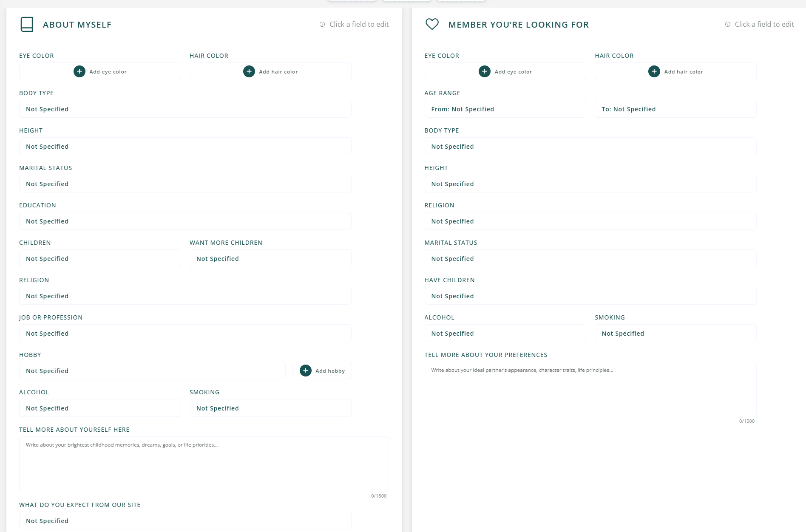Open Hobby Not Specified field
The width and height of the screenshot is (806, 532).
(152, 371)
